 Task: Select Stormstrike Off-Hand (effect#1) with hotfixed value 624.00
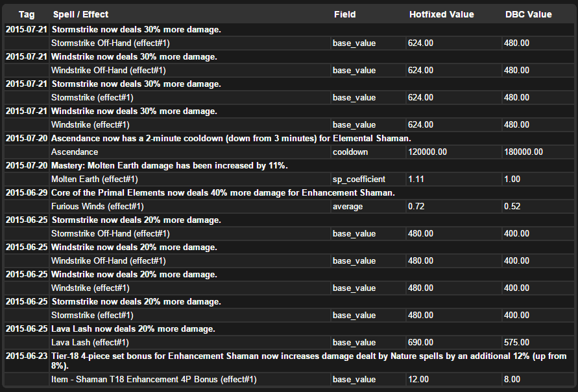click(x=110, y=43)
